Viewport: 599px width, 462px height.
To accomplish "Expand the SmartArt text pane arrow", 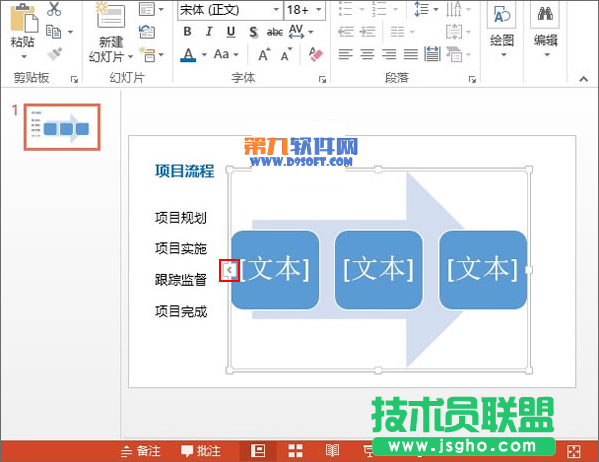I will [229, 270].
